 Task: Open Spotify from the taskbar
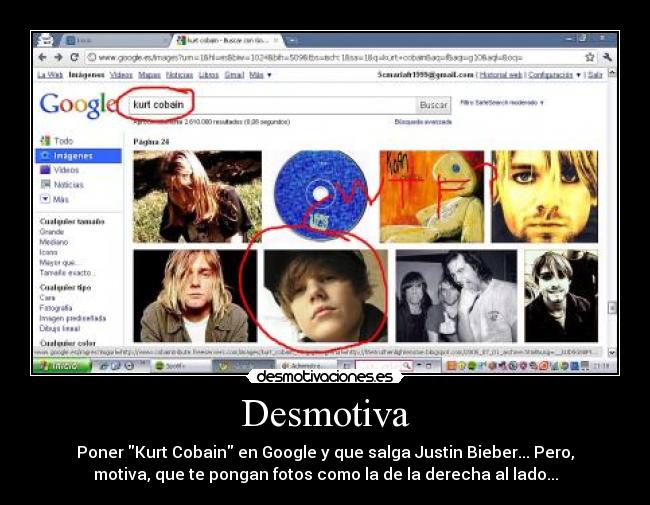[x=182, y=366]
